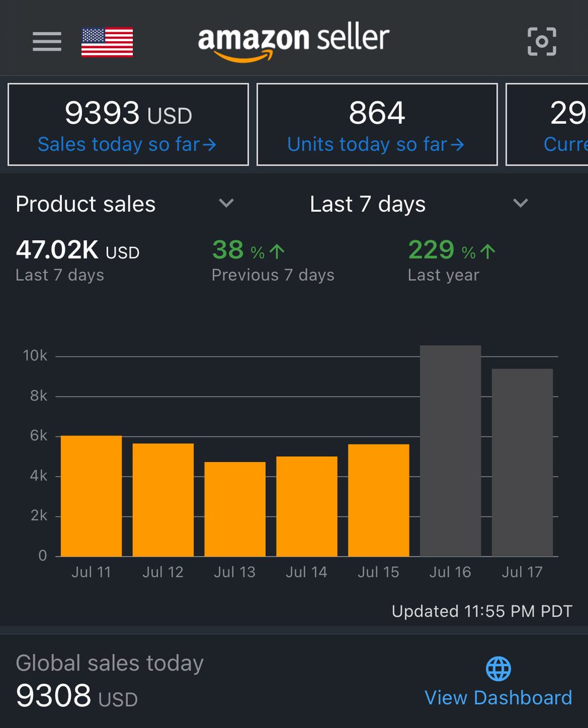Tap the Updated 11:55 PM PDT timestamp
This screenshot has width=588, height=728.
(482, 611)
